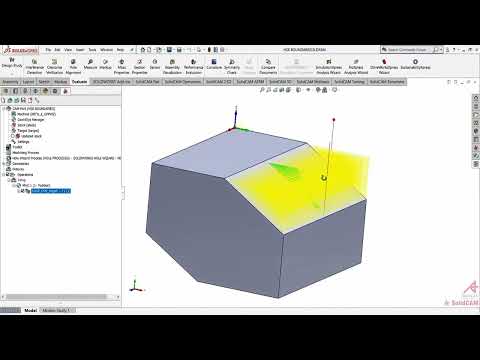The width and height of the screenshot is (480, 360).
Task: Switch to the Model bottom tab
Action: pos(30,310)
